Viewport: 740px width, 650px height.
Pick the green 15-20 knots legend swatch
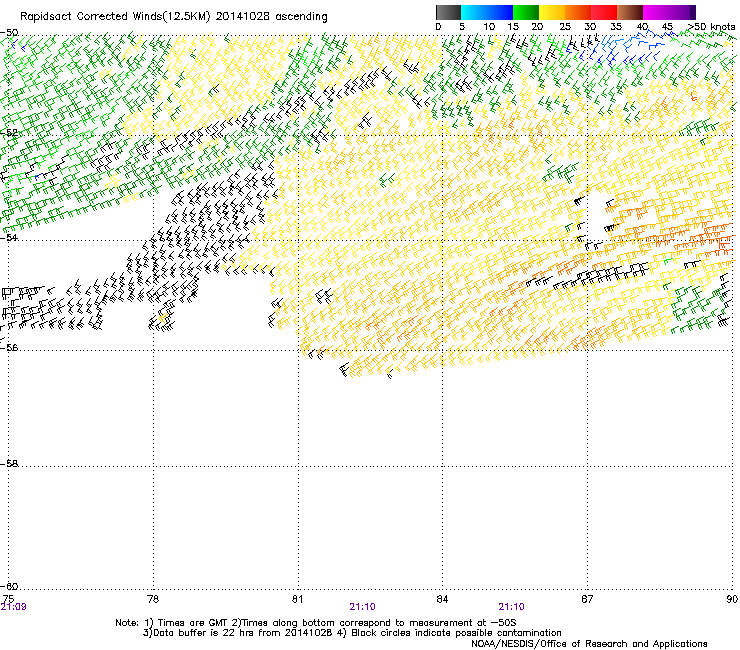[x=526, y=12]
